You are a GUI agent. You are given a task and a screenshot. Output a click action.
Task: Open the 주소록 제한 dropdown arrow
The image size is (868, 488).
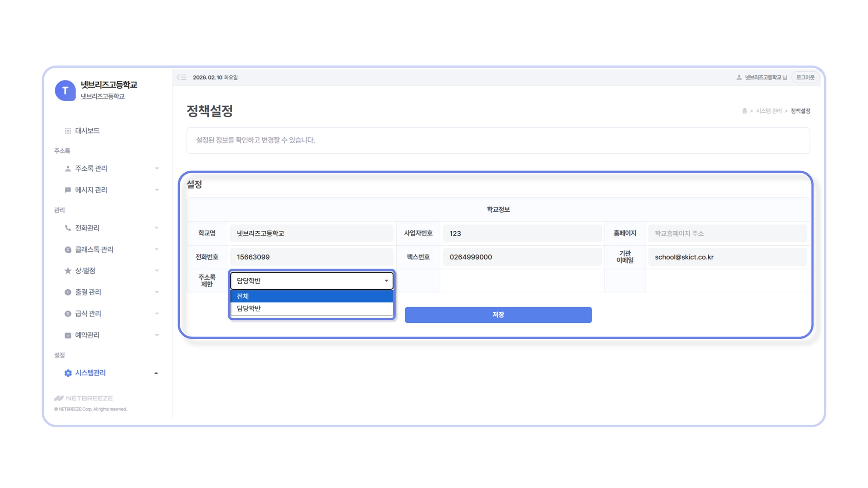tap(386, 281)
